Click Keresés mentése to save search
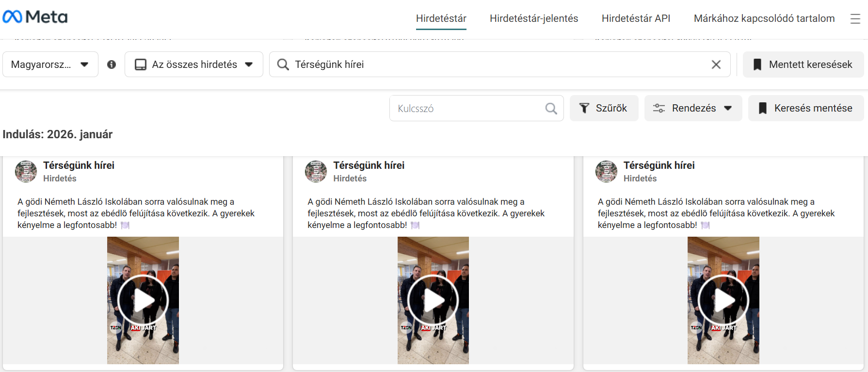868x372 pixels. (x=805, y=108)
